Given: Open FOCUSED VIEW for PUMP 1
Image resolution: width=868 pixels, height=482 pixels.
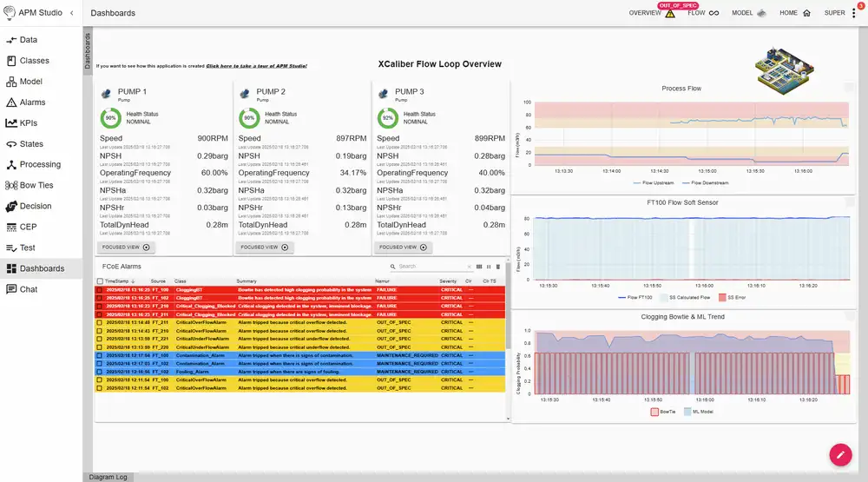Looking at the screenshot, I should 126,248.
